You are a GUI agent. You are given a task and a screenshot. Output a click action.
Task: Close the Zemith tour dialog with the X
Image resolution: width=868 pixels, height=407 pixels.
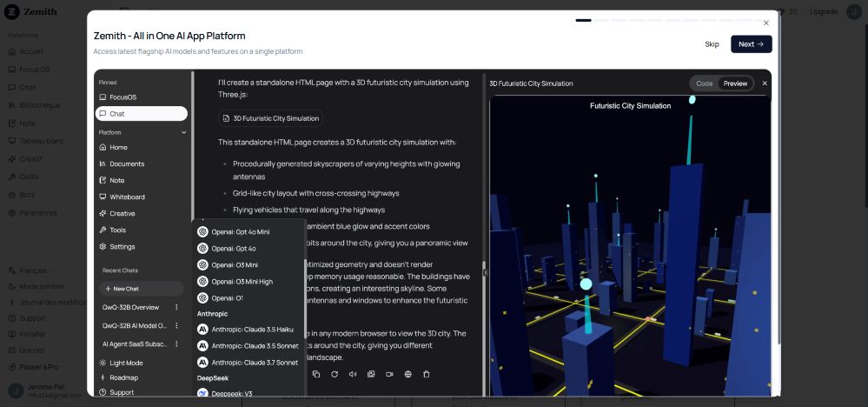pos(765,23)
